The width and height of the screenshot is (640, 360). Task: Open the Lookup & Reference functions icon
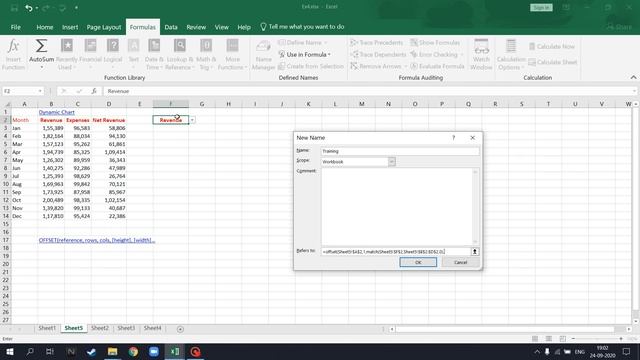point(180,45)
